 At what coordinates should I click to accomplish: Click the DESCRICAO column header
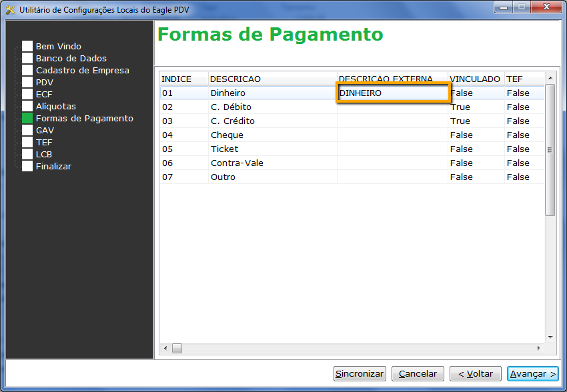point(273,79)
